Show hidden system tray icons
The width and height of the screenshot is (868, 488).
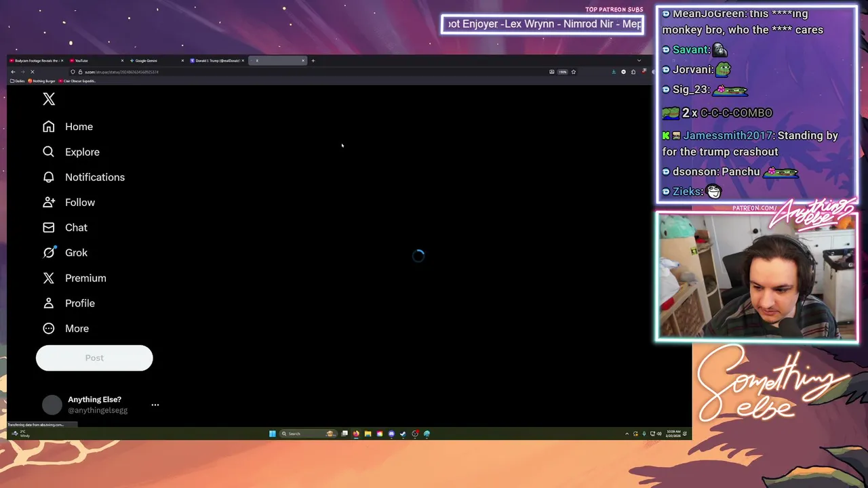[627, 434]
